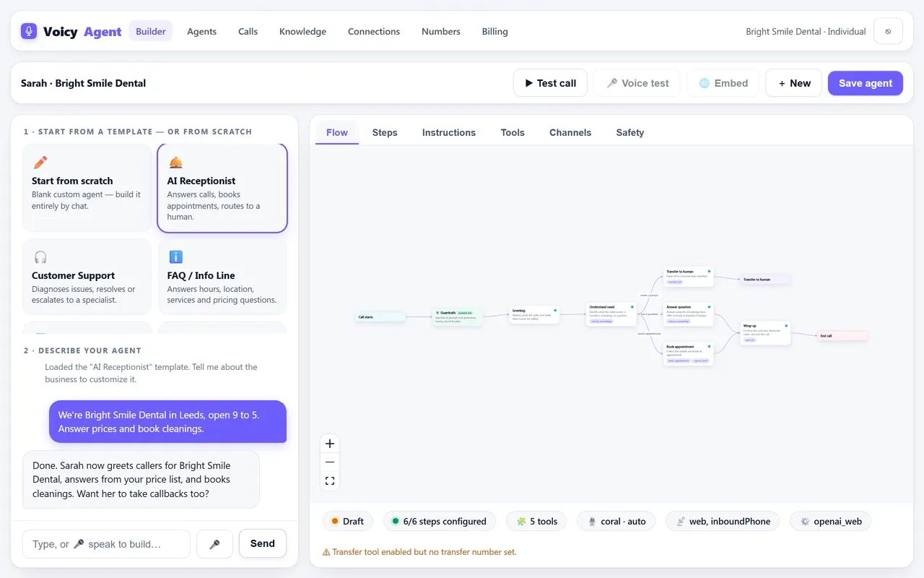This screenshot has height=578, width=924.
Task: Go to the Agents page
Action: [x=201, y=31]
